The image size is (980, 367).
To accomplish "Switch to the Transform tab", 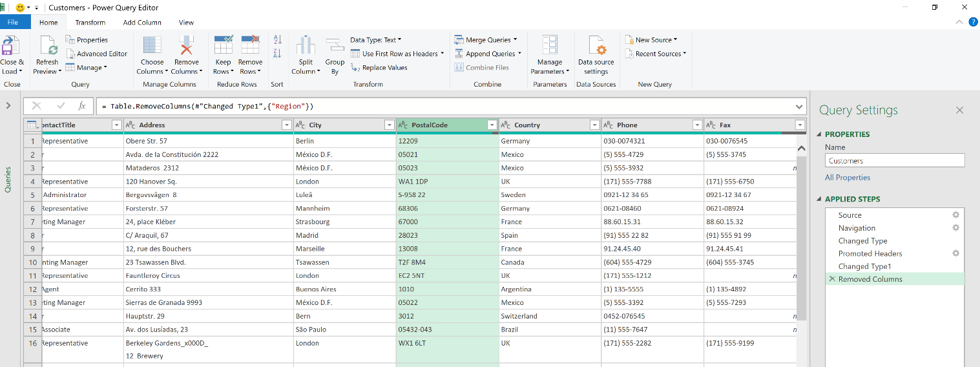I will click(x=90, y=23).
